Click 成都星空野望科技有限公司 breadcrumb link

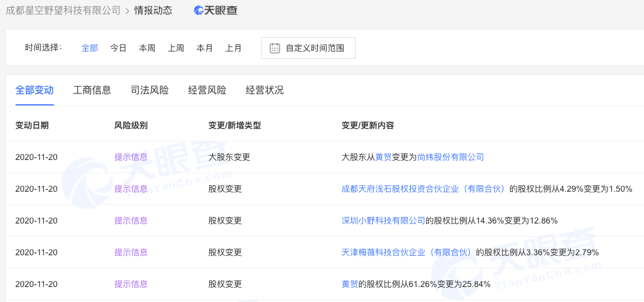[x=63, y=10]
